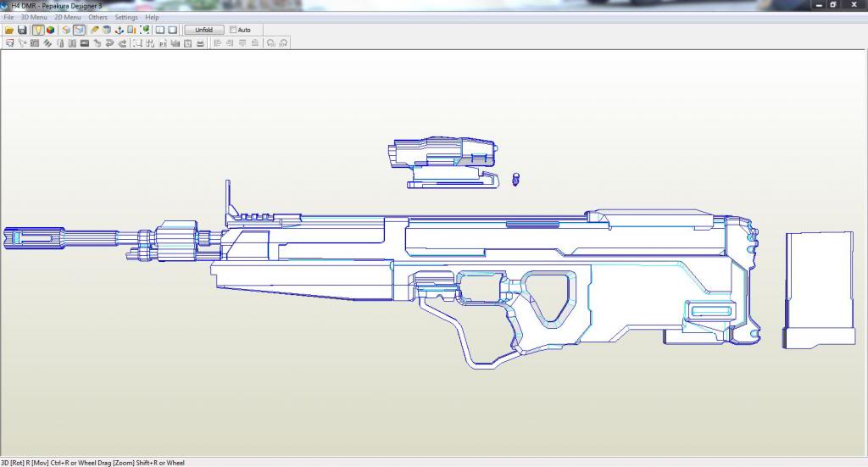The width and height of the screenshot is (868, 467).
Task: Click the single grey pillar icon in second toolbar row
Action: click(x=60, y=43)
